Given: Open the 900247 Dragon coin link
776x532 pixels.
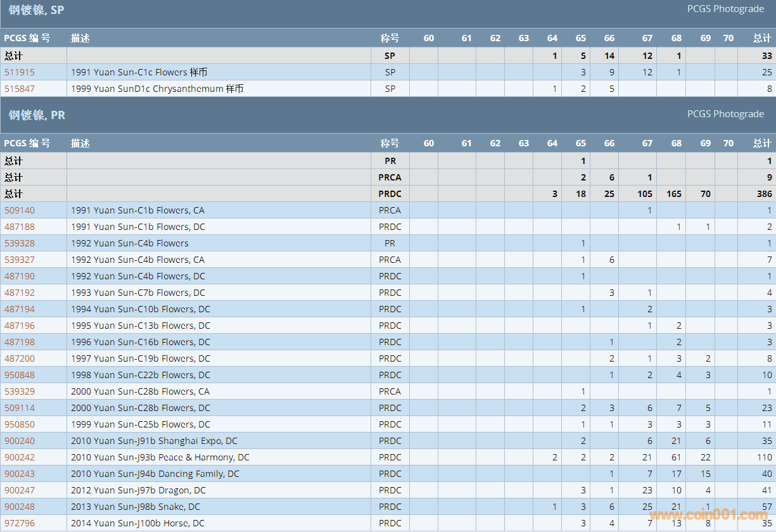Looking at the screenshot, I should (20, 490).
